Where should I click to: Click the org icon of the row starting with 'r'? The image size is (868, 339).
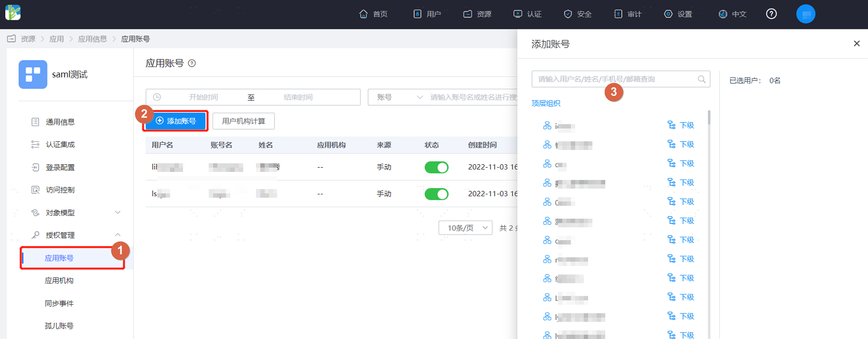coord(547,259)
